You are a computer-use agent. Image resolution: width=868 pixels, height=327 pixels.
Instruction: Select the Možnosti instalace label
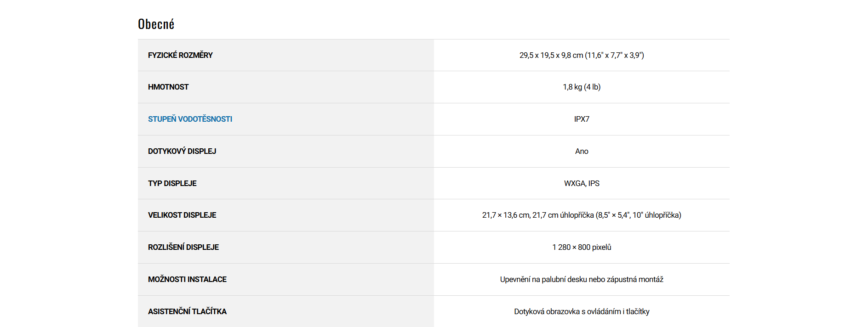(x=187, y=279)
